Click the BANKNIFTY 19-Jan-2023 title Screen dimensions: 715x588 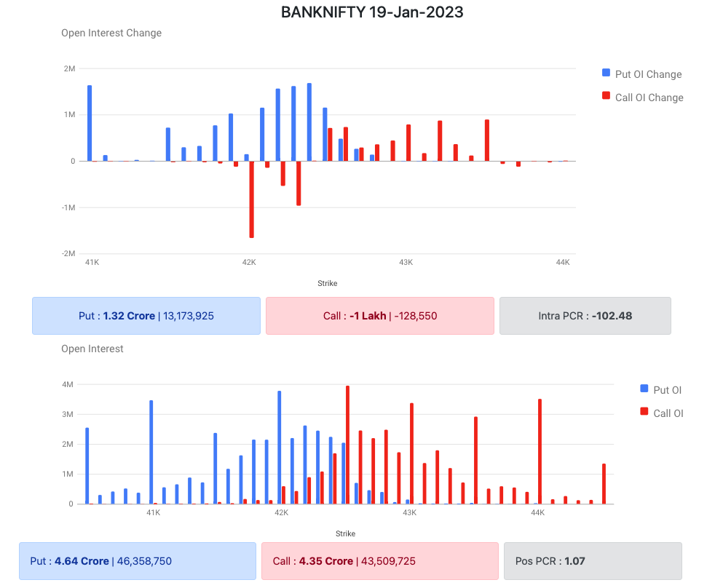click(372, 12)
